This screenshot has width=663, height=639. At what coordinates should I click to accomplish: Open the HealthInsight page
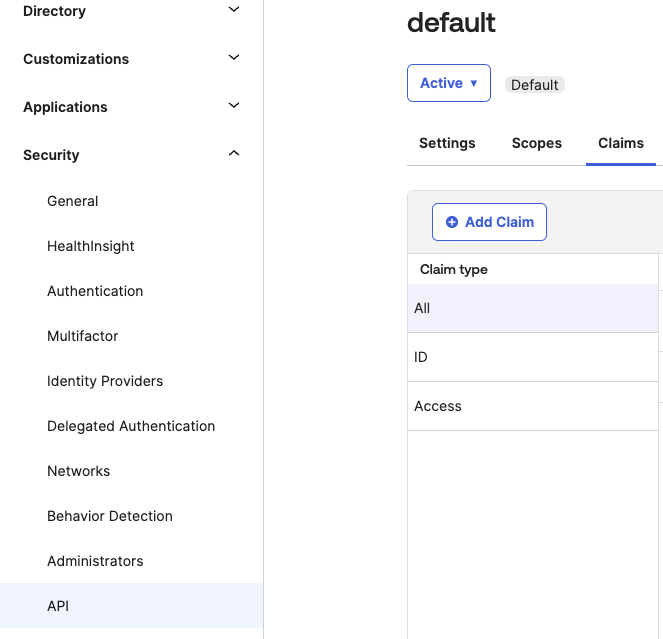(90, 246)
